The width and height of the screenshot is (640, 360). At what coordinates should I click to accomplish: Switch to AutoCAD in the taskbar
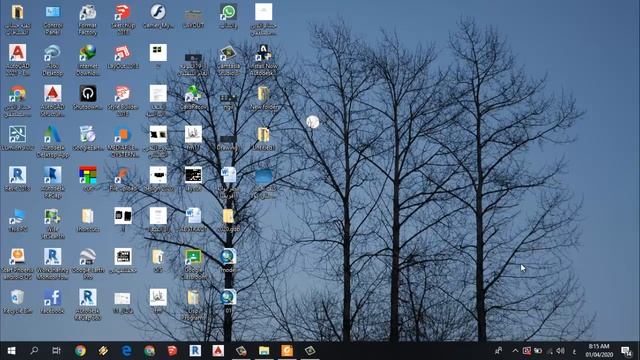[x=218, y=351]
